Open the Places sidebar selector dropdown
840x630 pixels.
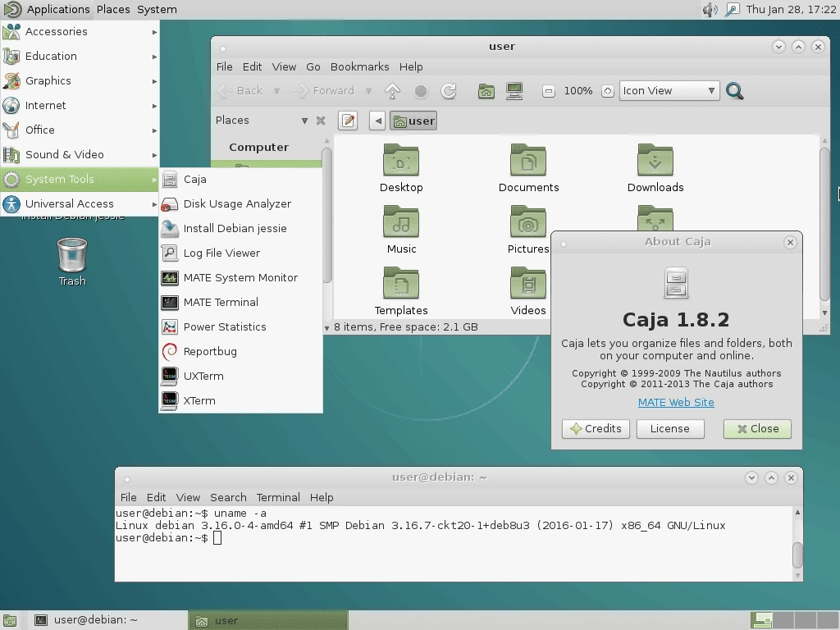[304, 121]
